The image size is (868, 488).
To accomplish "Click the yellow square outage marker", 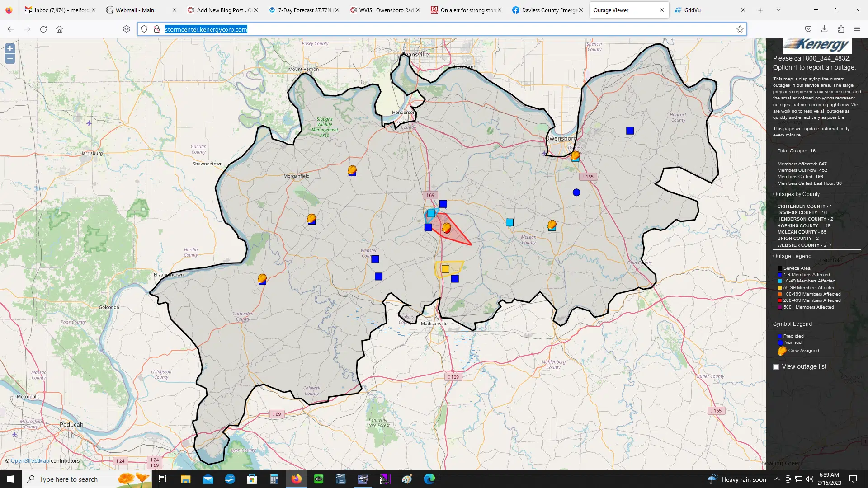I will 445,269.
